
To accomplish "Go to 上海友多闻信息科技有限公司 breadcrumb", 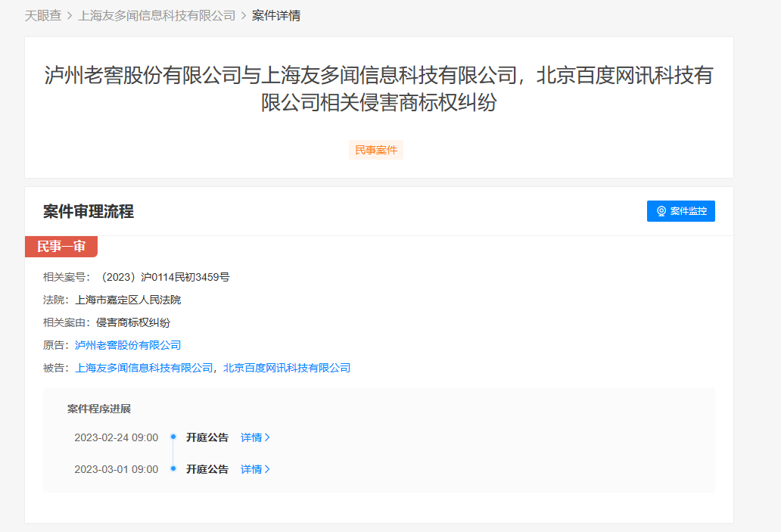I will 157,16.
